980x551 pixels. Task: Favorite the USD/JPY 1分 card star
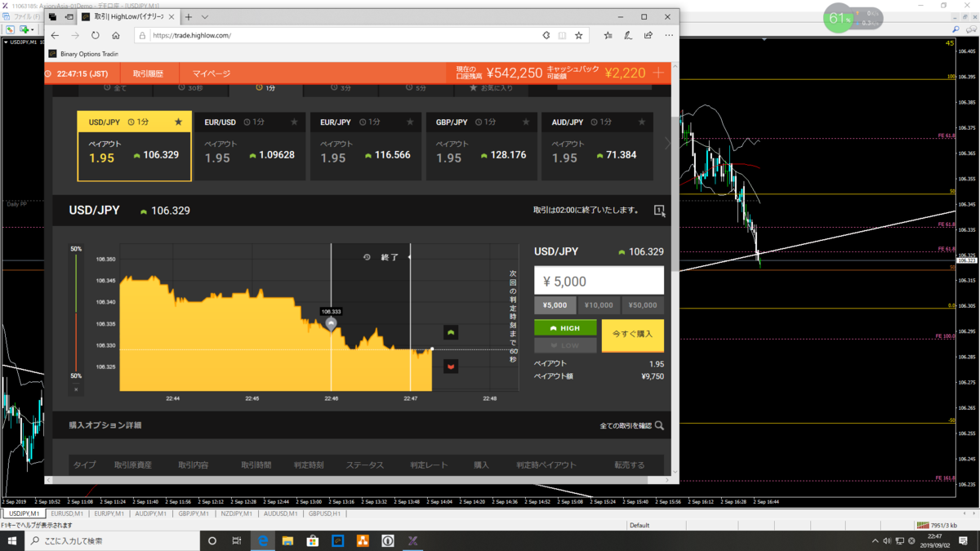tap(179, 122)
